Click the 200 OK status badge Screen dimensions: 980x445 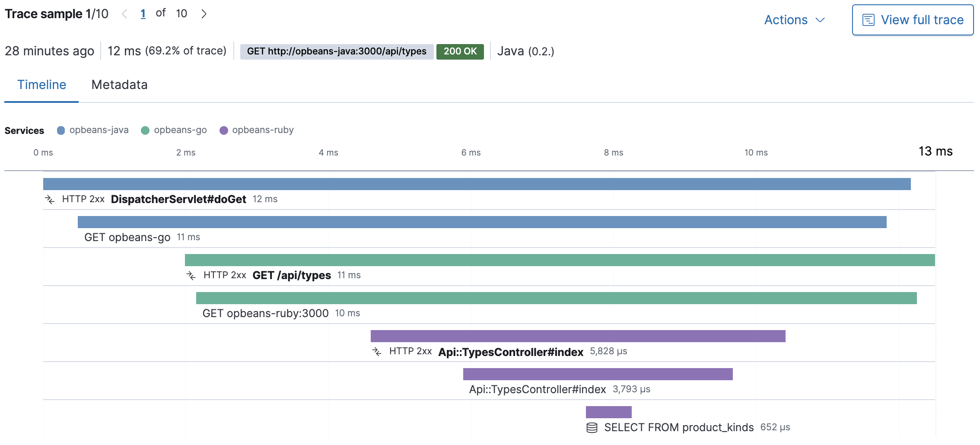[460, 51]
